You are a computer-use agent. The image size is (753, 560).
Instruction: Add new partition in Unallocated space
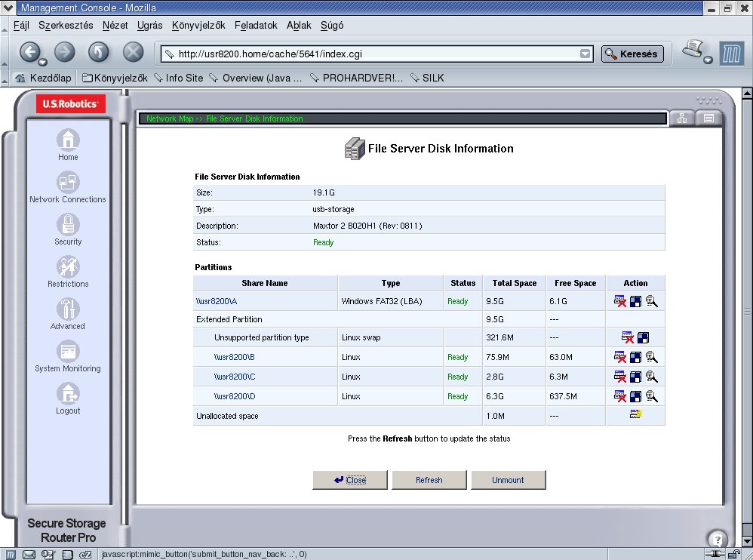[x=636, y=414]
